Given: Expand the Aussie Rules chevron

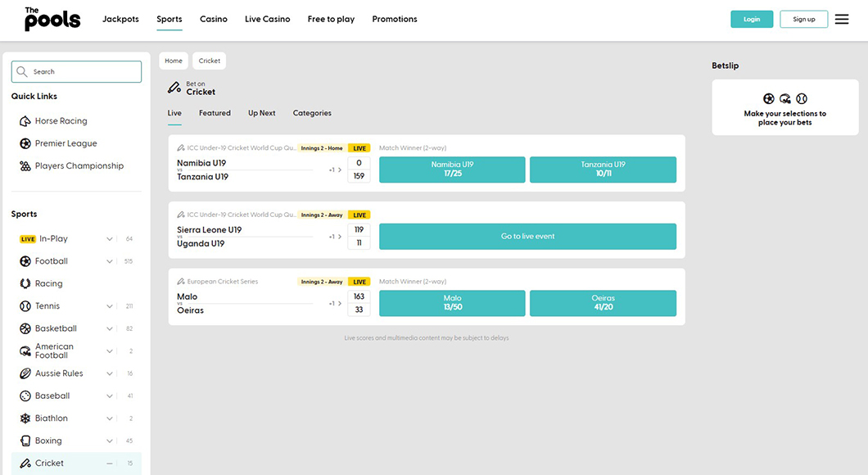Looking at the screenshot, I should tap(110, 373).
